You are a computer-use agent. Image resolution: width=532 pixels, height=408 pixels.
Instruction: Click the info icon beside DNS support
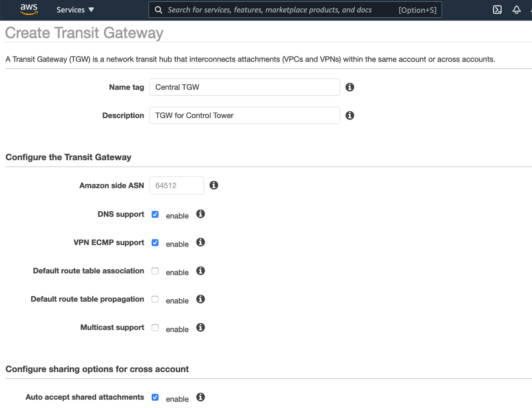(200, 214)
